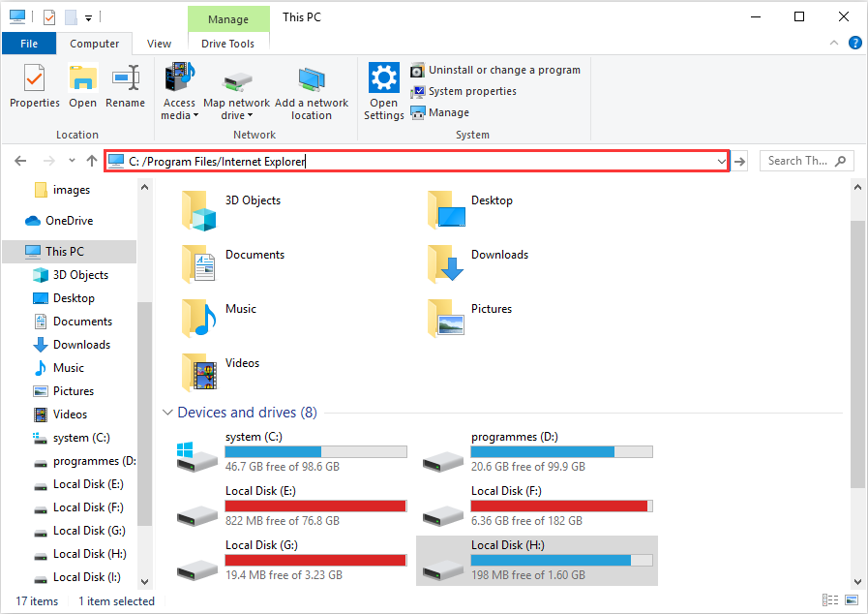
Task: Select the system (C:) drive icon in main pane
Action: coord(197,456)
